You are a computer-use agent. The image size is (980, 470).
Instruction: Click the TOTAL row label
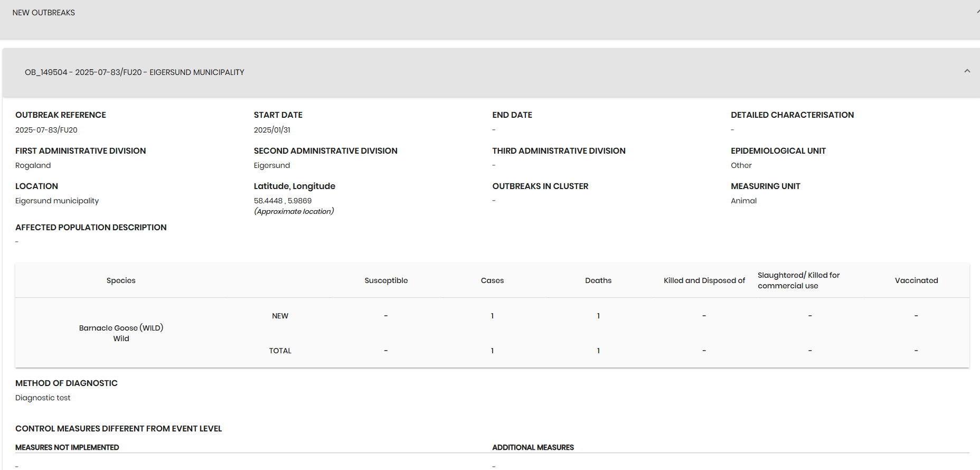pyautogui.click(x=280, y=351)
